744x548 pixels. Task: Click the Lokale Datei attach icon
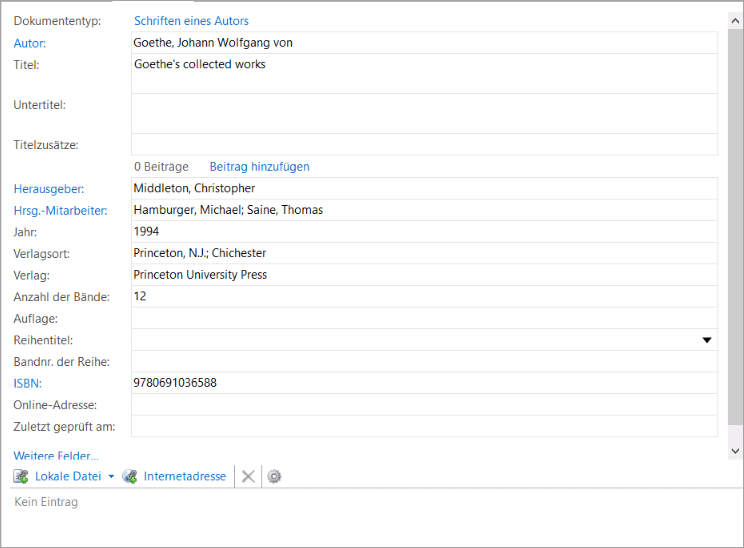coord(21,476)
